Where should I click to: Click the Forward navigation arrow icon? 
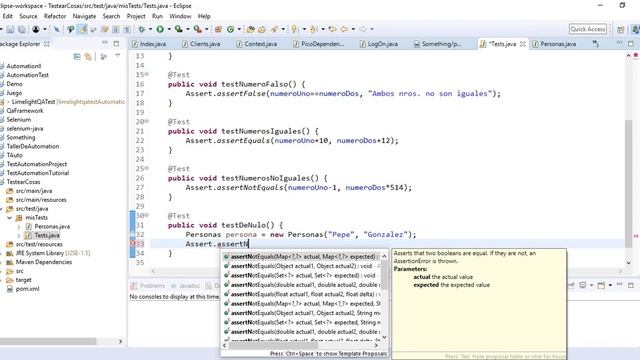[362, 29]
